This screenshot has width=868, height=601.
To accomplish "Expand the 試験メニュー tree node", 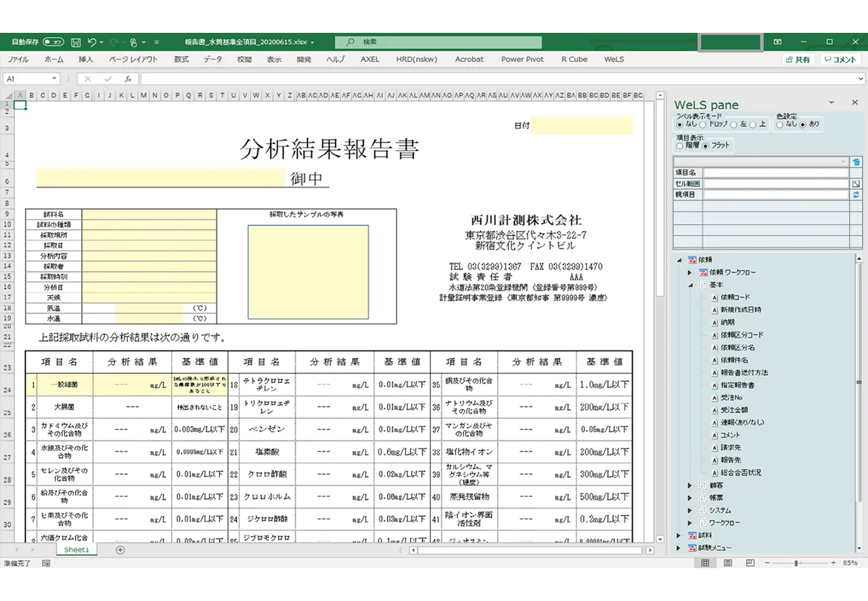I will click(680, 548).
